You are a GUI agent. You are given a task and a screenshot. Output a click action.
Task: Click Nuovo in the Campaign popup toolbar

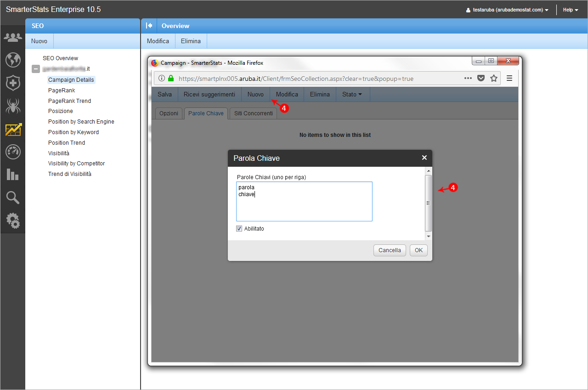point(255,94)
